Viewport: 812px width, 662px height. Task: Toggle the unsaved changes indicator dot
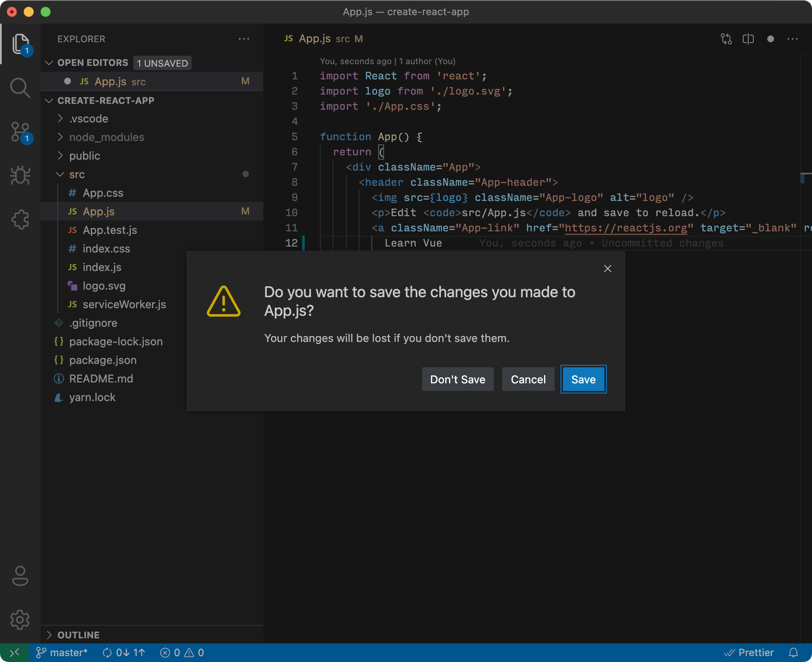coord(770,38)
